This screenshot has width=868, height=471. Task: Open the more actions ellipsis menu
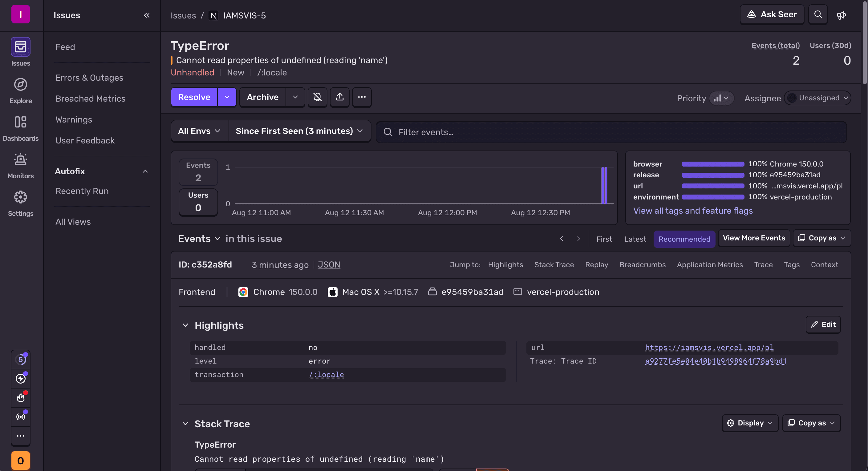click(x=362, y=97)
